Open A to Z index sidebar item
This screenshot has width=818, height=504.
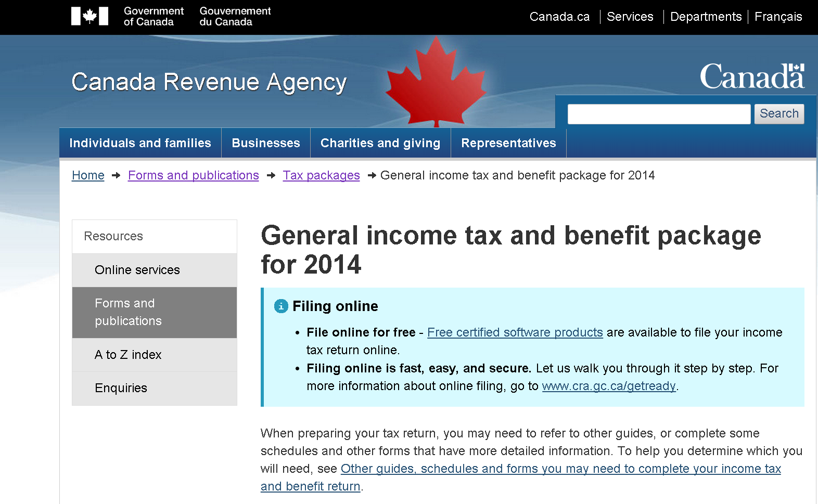click(155, 355)
